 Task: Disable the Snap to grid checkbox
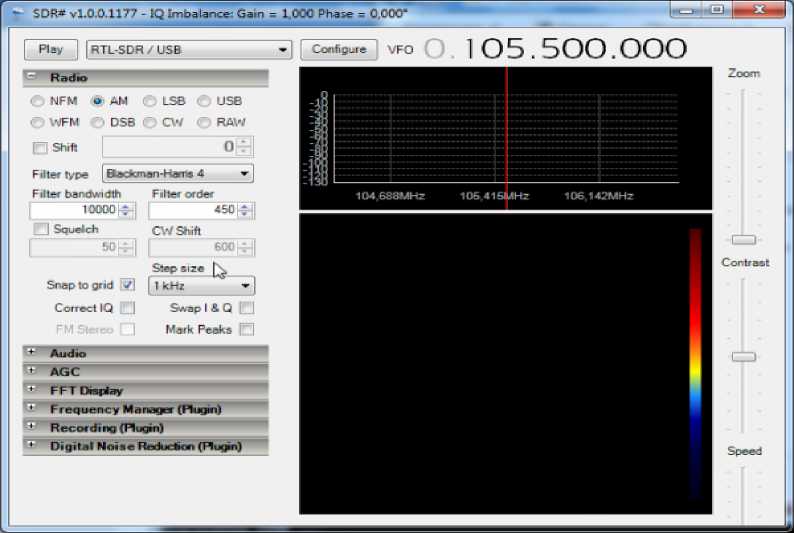(127, 285)
